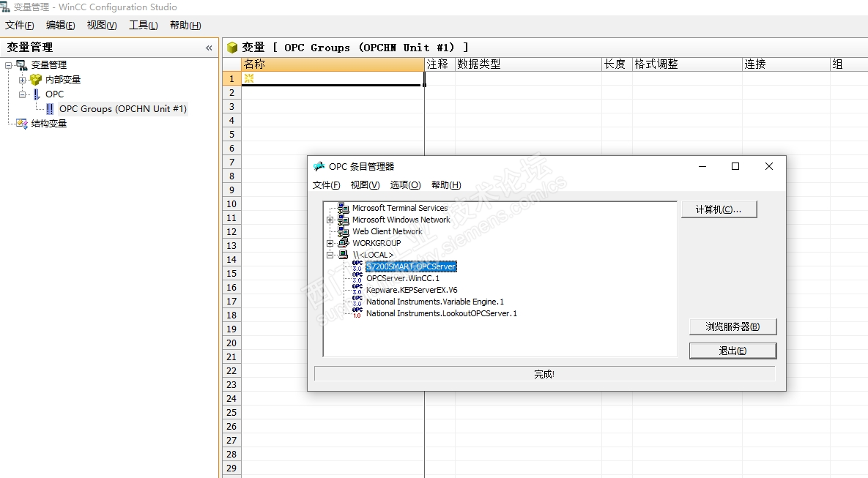
Task: Click the 注释 column header
Action: (x=439, y=64)
